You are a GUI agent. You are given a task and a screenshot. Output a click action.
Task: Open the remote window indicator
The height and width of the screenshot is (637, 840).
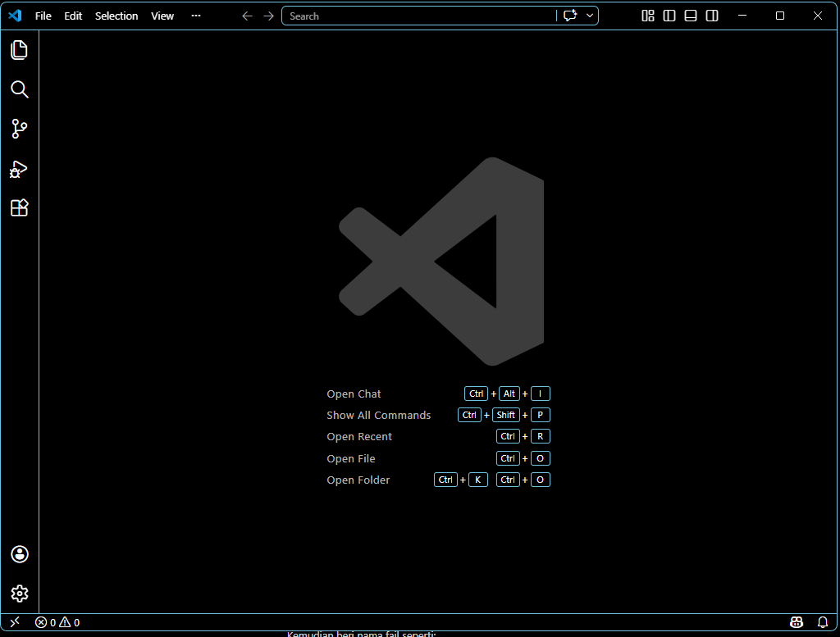pos(15,622)
